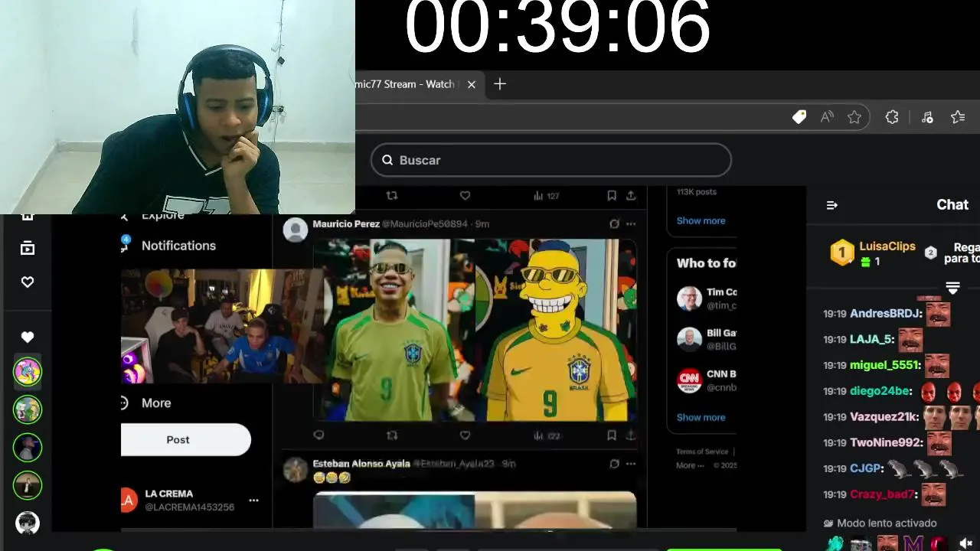The width and height of the screenshot is (980, 551).
Task: Open a new browser tab
Action: coord(500,84)
